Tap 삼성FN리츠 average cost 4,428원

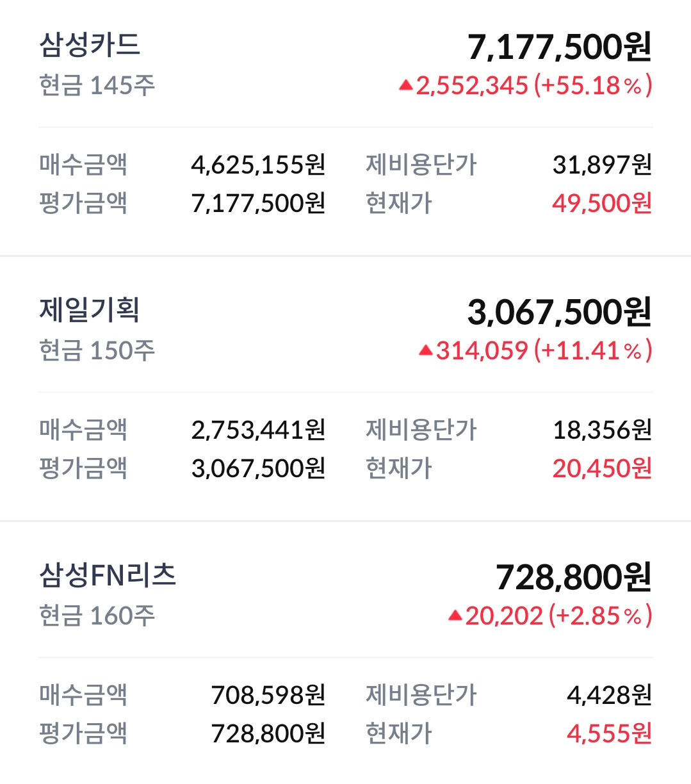click(610, 695)
